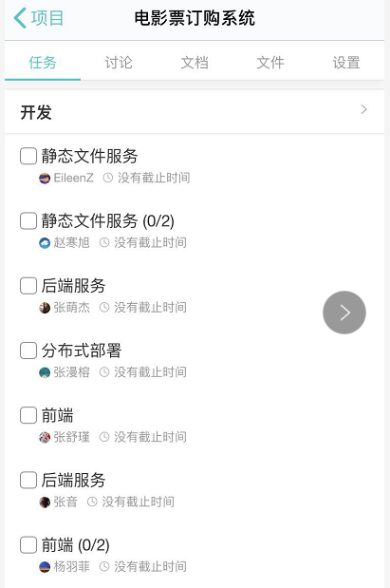Tap 张萌杰's avatar icon
390x588 pixels.
click(45, 308)
